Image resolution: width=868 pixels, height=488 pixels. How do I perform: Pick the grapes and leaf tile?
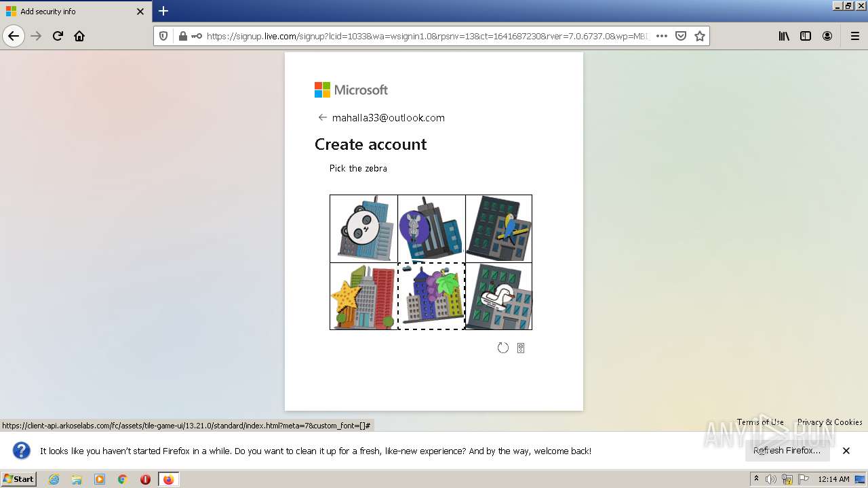pyautogui.click(x=431, y=296)
